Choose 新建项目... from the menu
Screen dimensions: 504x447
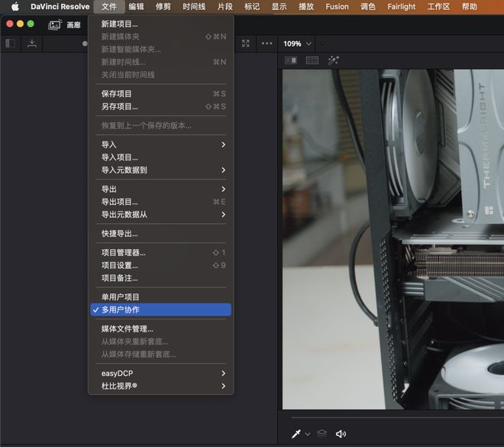tap(160, 24)
